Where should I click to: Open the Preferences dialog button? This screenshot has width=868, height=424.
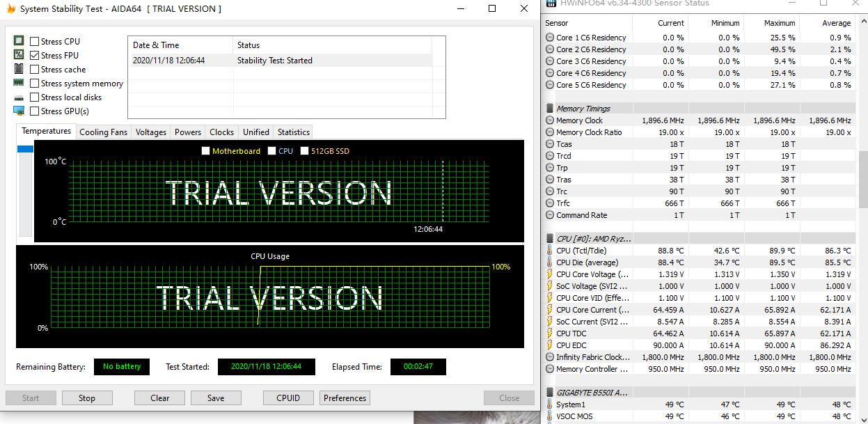pyautogui.click(x=345, y=398)
